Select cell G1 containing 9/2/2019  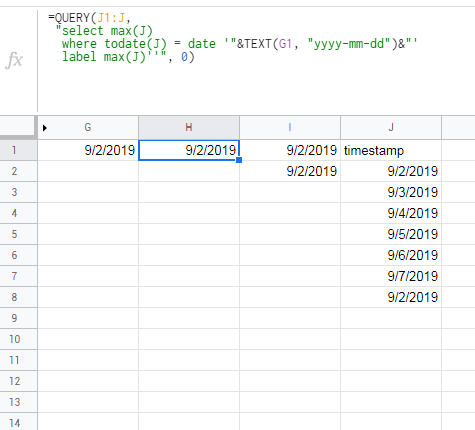pos(88,150)
